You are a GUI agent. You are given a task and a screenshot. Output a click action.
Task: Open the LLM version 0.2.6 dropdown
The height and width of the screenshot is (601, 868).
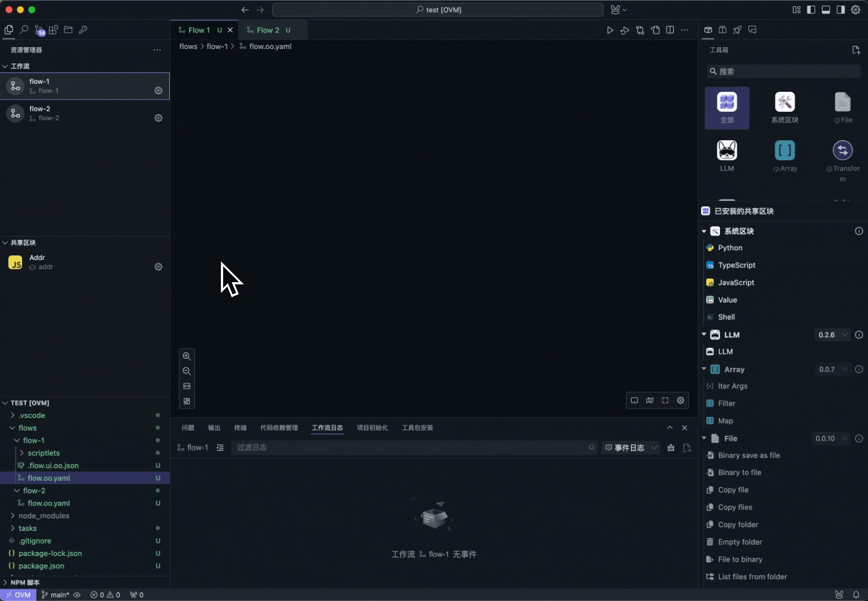832,334
